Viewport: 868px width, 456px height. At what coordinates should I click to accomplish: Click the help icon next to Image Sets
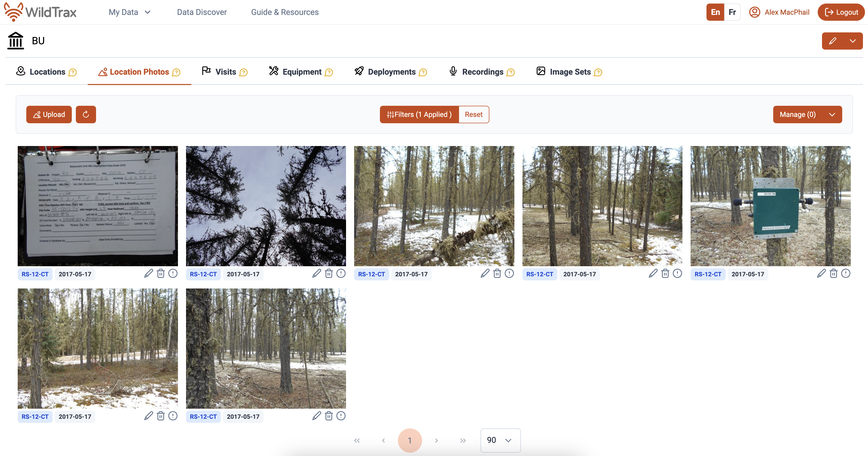598,72
